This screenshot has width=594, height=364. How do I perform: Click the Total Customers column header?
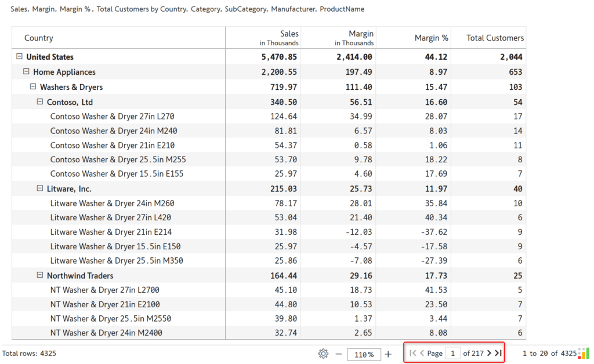490,37
